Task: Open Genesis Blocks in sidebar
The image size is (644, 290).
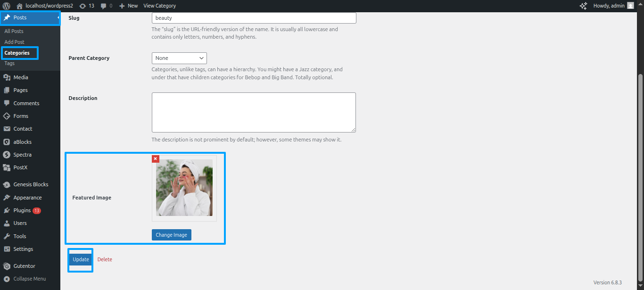Action: (31, 184)
